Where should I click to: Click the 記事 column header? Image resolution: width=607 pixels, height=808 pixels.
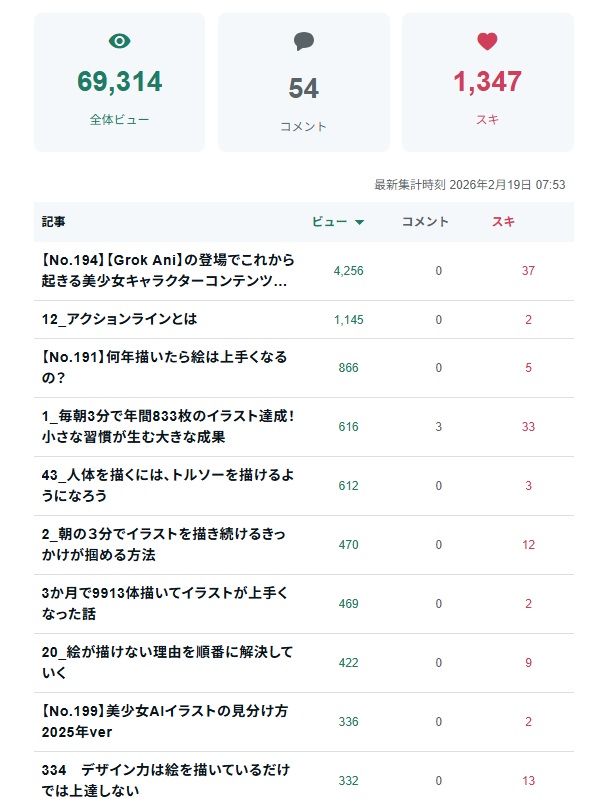tap(54, 222)
